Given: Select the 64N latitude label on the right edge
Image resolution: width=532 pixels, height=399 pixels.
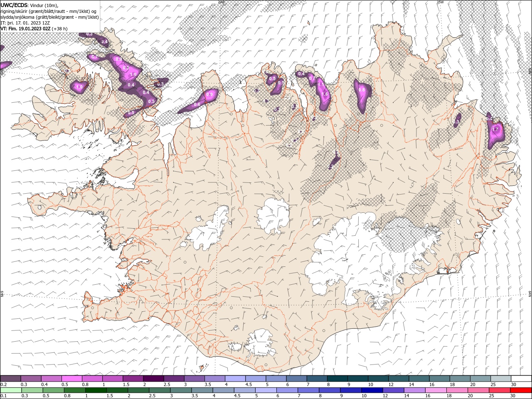Looking at the screenshot, I should point(530,294).
